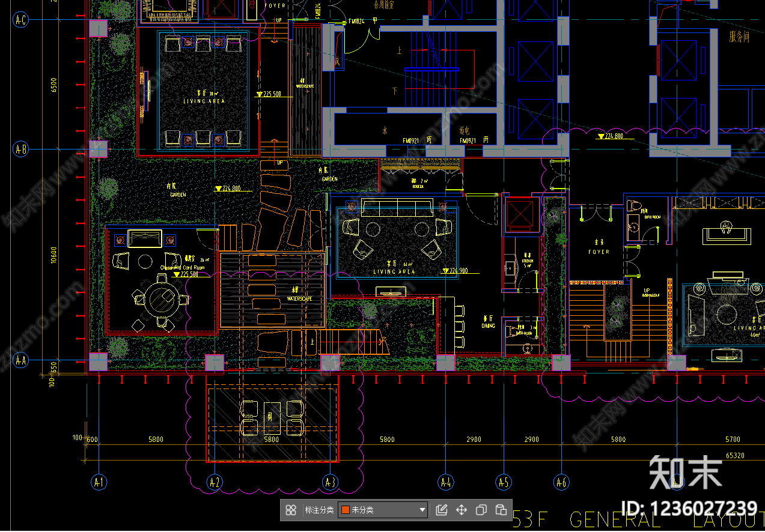
Task: Select the A-A grid axis bubble
Action: (21, 360)
